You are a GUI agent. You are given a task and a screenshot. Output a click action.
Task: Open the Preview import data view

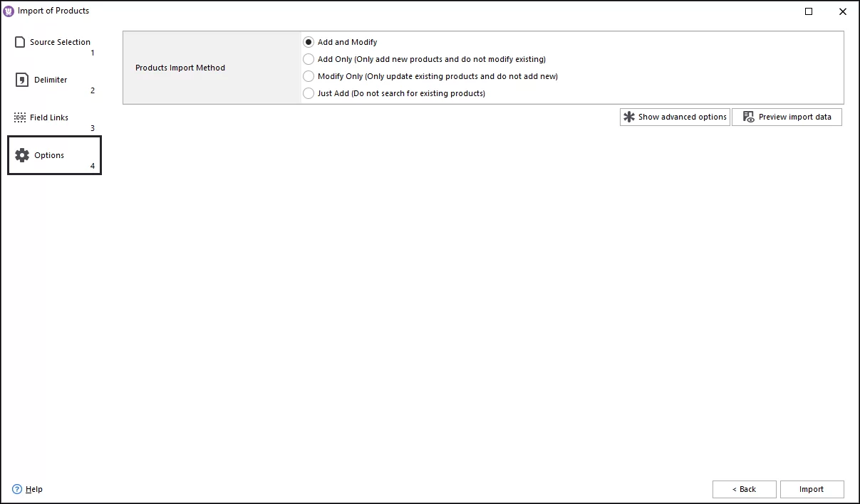(x=787, y=117)
